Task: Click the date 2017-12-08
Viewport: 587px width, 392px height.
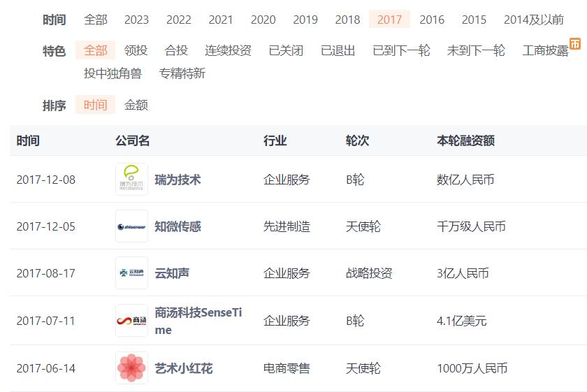Action: click(x=45, y=180)
